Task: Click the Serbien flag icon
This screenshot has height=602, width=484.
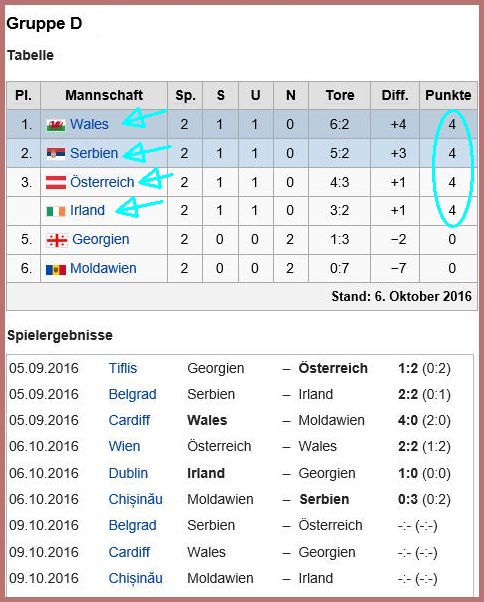Action: point(56,154)
